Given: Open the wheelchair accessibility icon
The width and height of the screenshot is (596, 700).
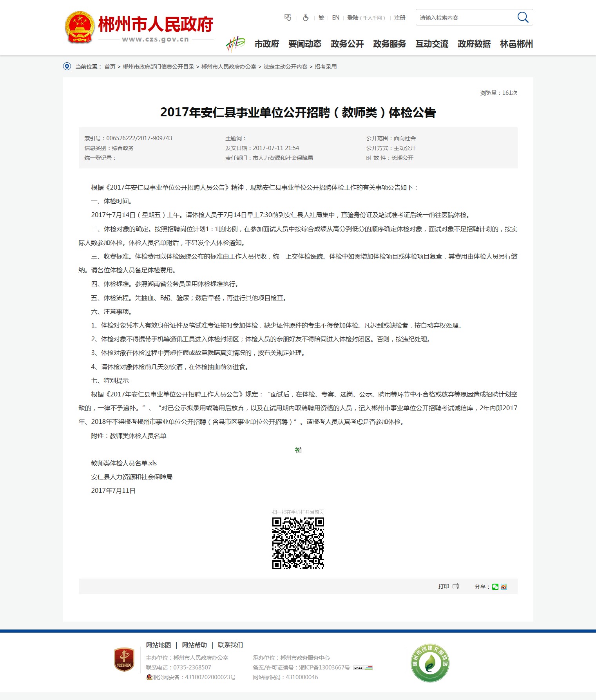Looking at the screenshot, I should click(306, 18).
